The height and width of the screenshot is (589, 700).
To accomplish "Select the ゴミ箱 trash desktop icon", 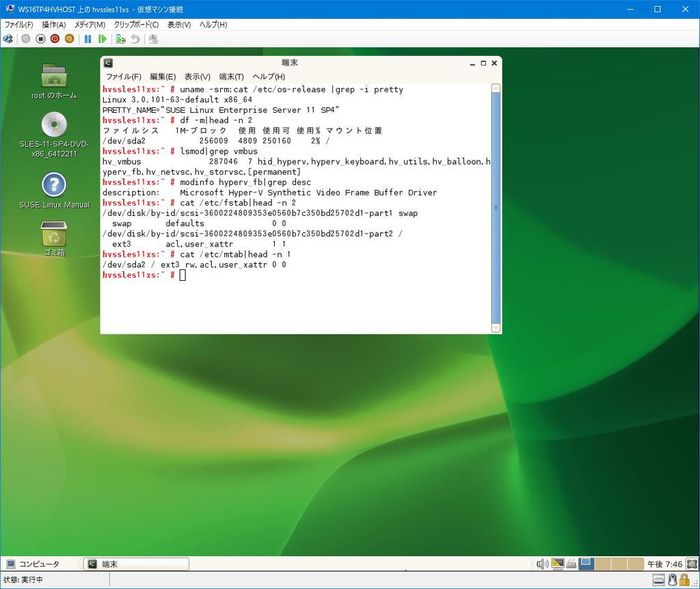I will [x=54, y=238].
